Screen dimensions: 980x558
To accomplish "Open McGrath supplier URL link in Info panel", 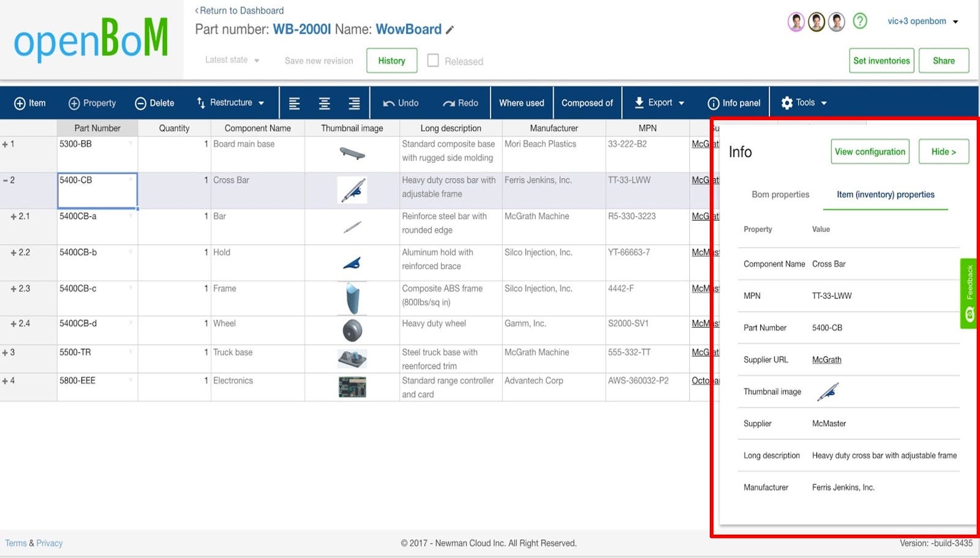I will tap(826, 360).
